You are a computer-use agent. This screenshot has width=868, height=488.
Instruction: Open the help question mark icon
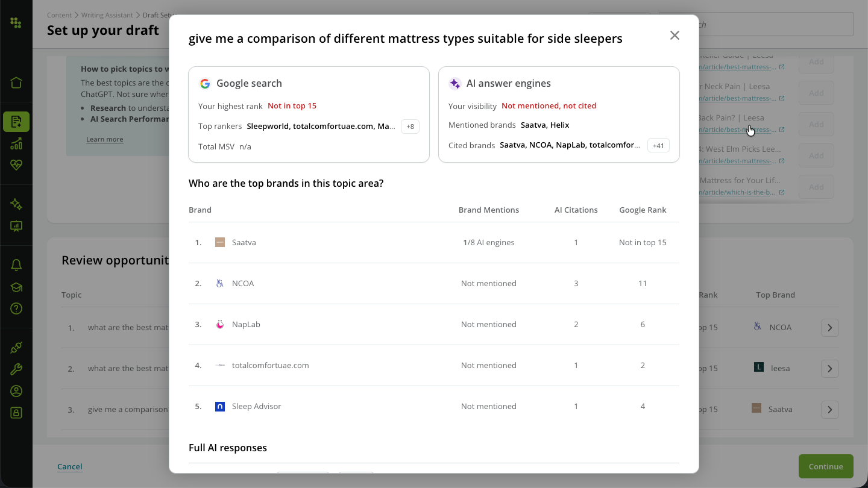(16, 308)
